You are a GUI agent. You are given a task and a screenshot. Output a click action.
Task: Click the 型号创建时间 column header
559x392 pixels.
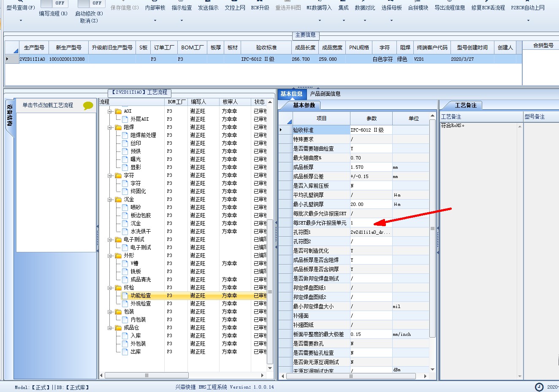point(472,48)
